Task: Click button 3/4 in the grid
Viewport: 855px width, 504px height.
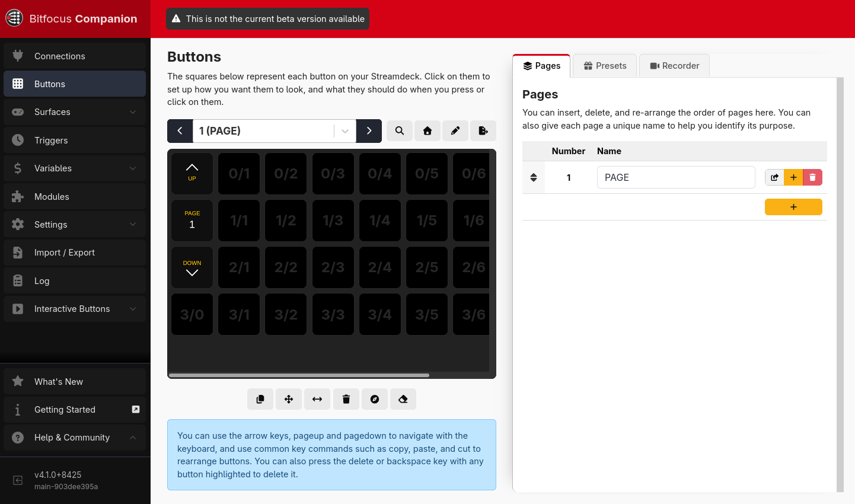Action: [380, 314]
